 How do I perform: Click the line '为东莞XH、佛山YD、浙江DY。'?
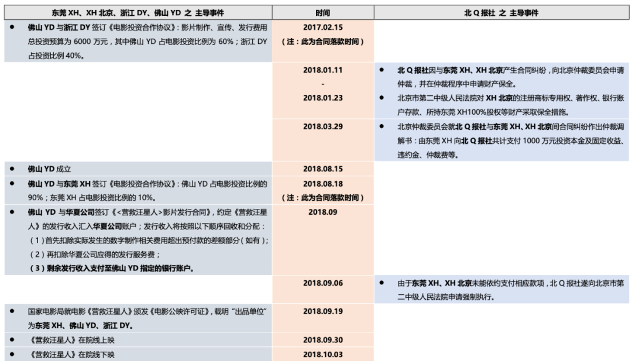81,325
